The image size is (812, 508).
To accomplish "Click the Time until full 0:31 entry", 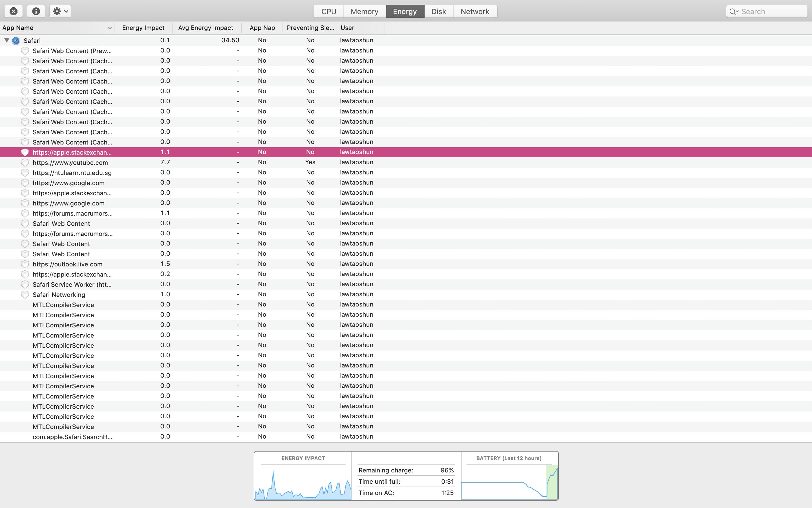I will click(406, 481).
